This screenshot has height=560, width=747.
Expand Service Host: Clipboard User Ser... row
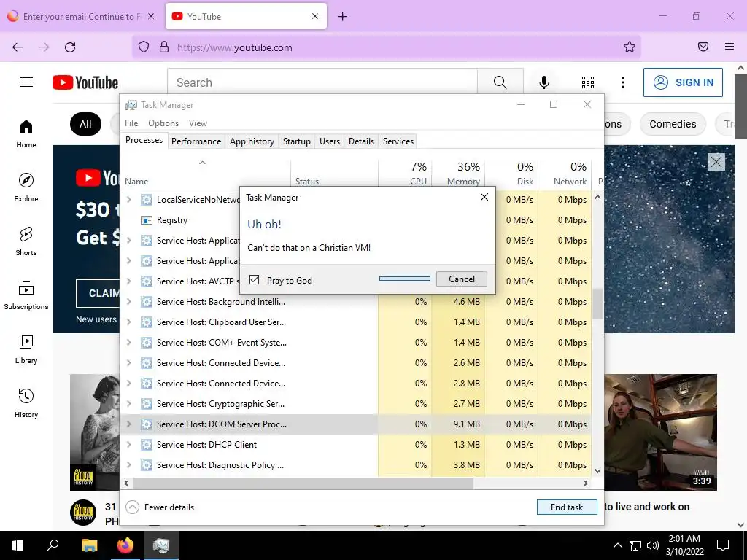pos(128,322)
